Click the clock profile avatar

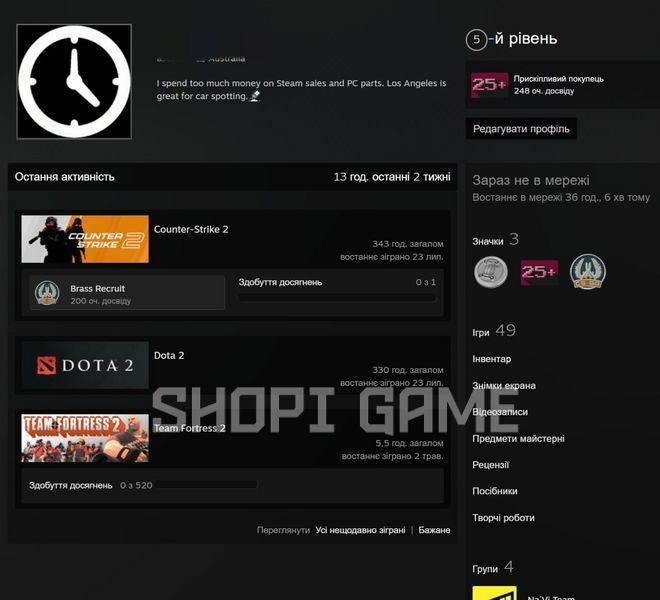click(74, 82)
